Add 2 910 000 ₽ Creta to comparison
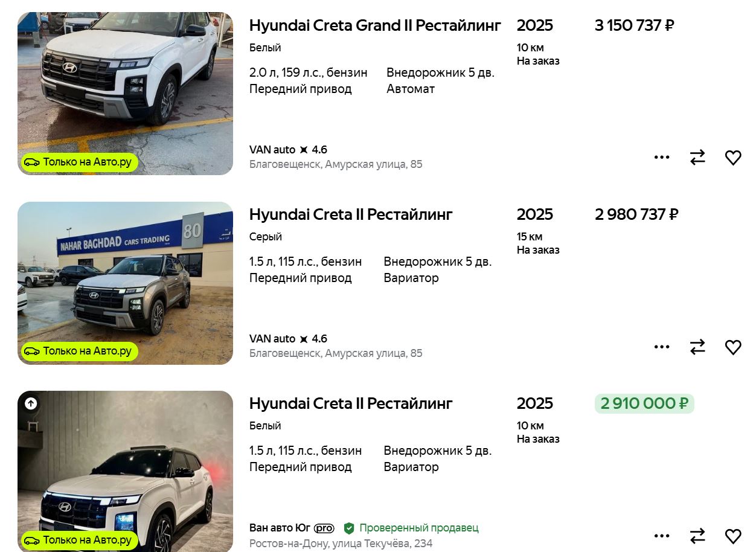Screen dimensions: 756x552 [x=697, y=536]
